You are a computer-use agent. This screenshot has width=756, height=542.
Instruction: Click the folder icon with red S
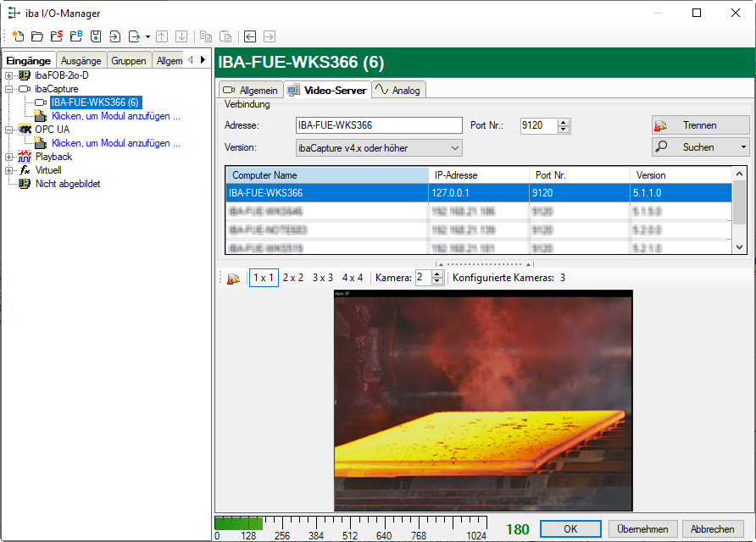tap(57, 36)
